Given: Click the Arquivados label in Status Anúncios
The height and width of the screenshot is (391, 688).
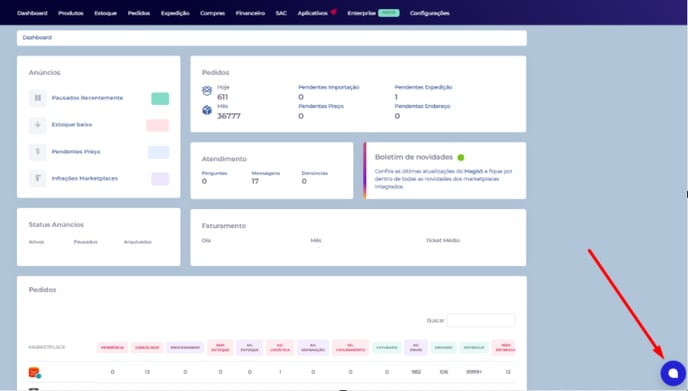Looking at the screenshot, I should pyautogui.click(x=138, y=242).
